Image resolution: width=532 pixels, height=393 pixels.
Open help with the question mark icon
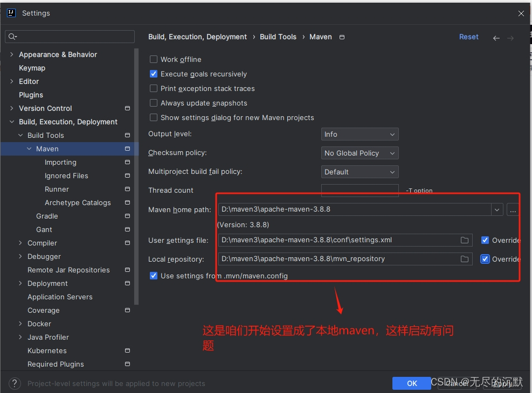pyautogui.click(x=15, y=383)
